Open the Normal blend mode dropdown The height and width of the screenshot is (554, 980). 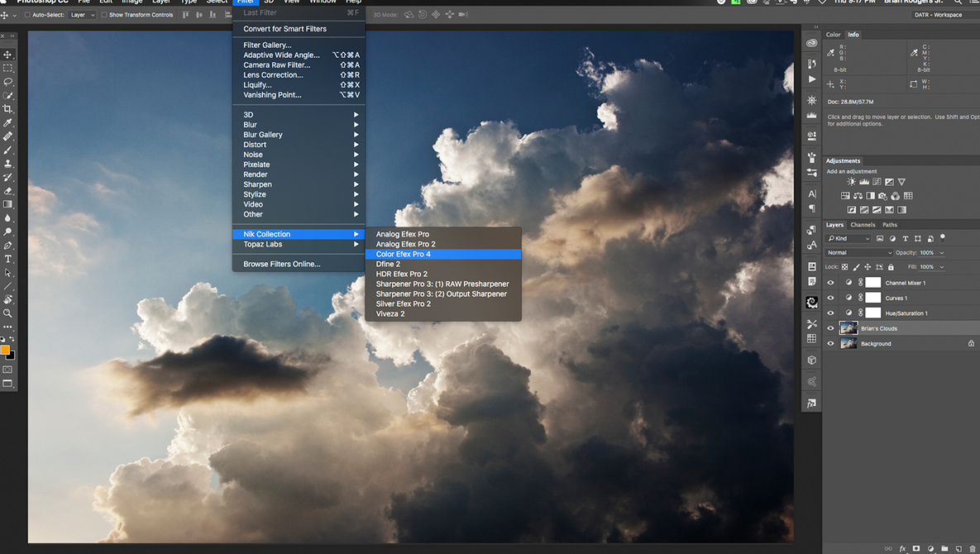pos(858,252)
